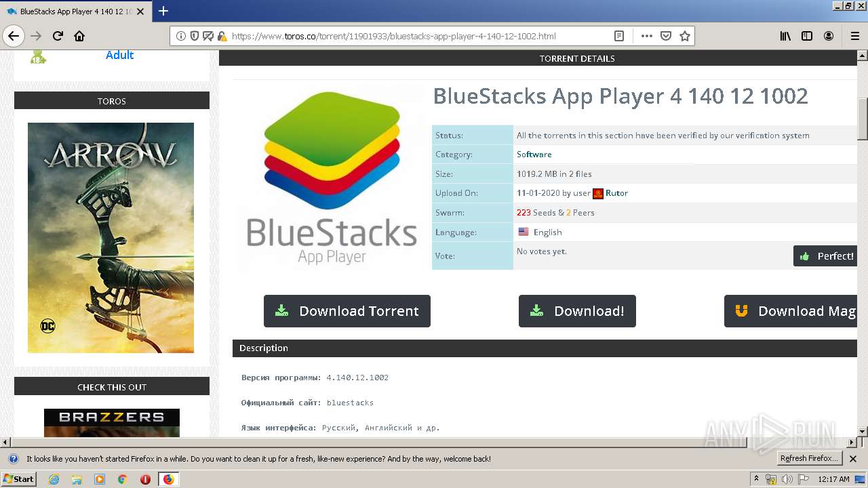Open the Firefox hamburger menu
The image size is (868, 488).
tap(854, 36)
